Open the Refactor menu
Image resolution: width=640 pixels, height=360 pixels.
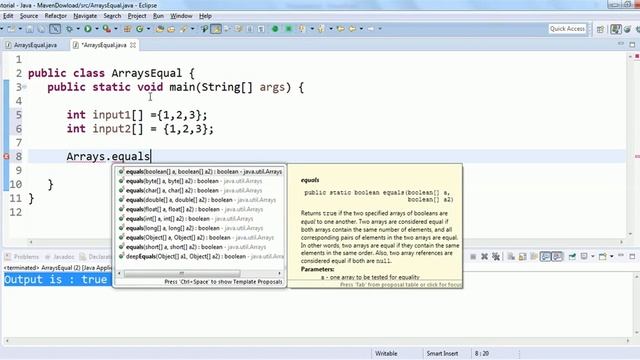tap(56, 16)
